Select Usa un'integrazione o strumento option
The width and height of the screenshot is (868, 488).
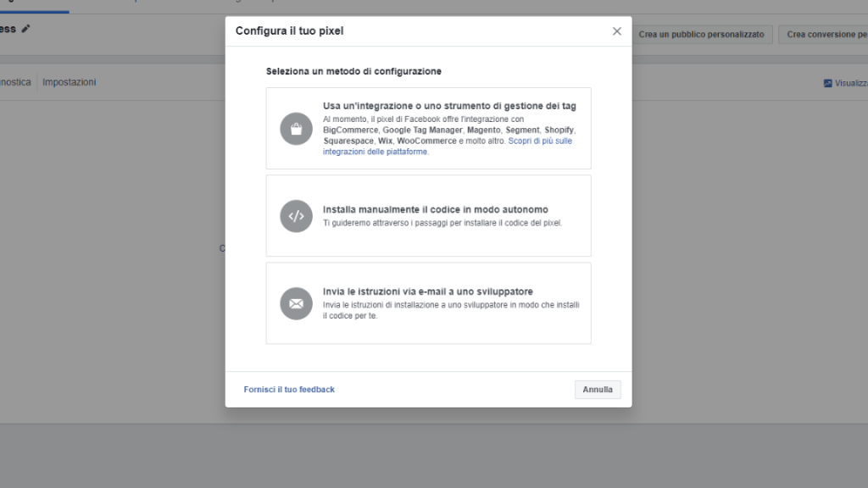[x=428, y=129]
